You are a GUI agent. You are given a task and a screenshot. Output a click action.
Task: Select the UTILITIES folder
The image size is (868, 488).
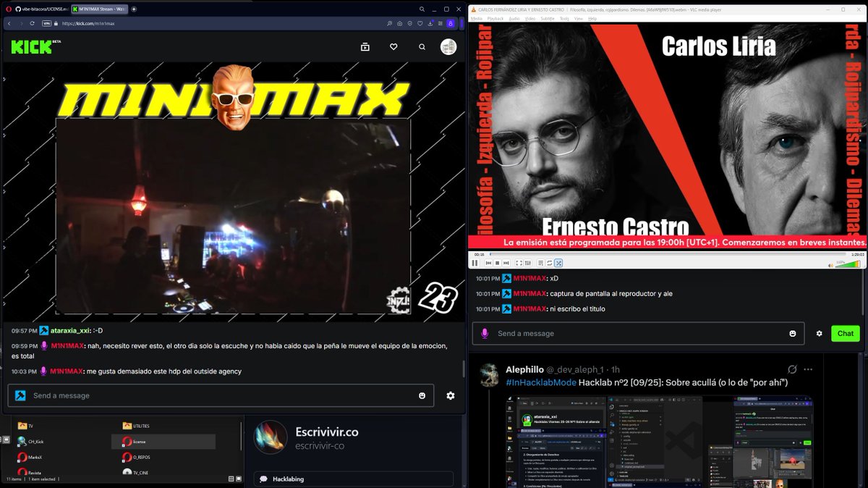(x=136, y=426)
